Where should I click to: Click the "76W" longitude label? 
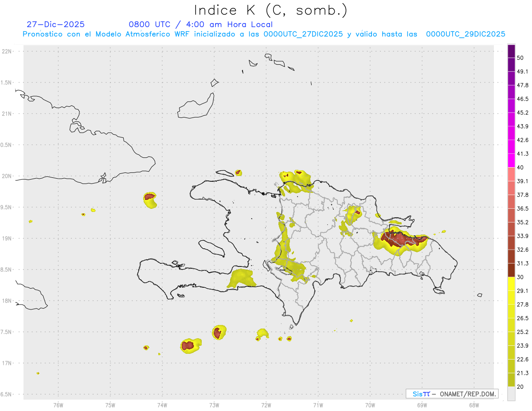click(58, 405)
